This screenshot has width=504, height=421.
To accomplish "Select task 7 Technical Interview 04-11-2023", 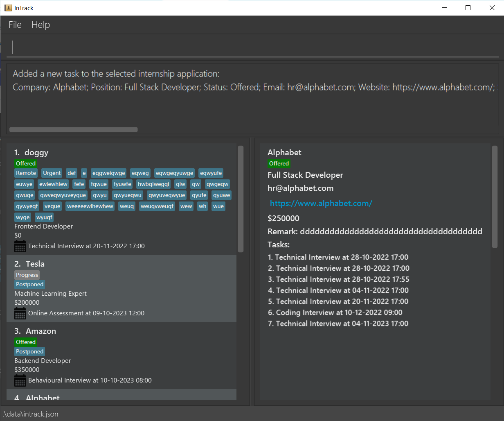I will click(x=338, y=324).
